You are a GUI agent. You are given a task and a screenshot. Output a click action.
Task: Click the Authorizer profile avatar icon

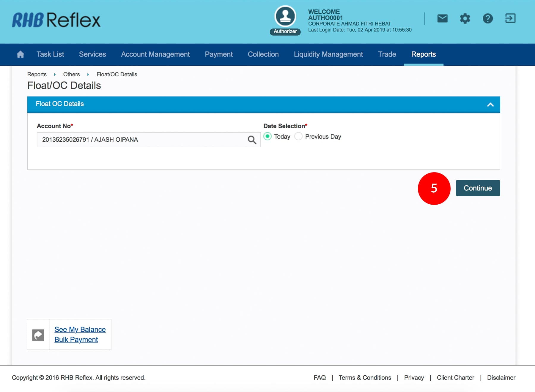[x=285, y=17]
